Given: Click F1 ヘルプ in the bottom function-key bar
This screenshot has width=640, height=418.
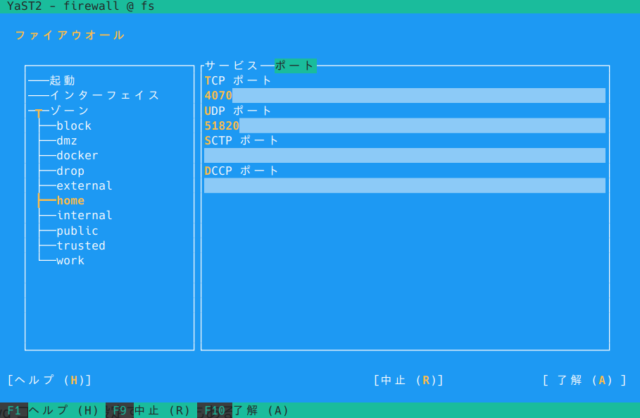Looking at the screenshot, I should (x=49, y=410).
